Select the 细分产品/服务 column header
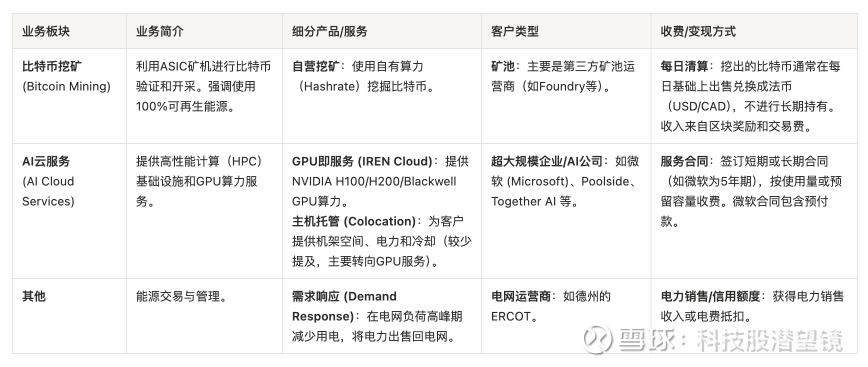868x367 pixels. point(330,31)
